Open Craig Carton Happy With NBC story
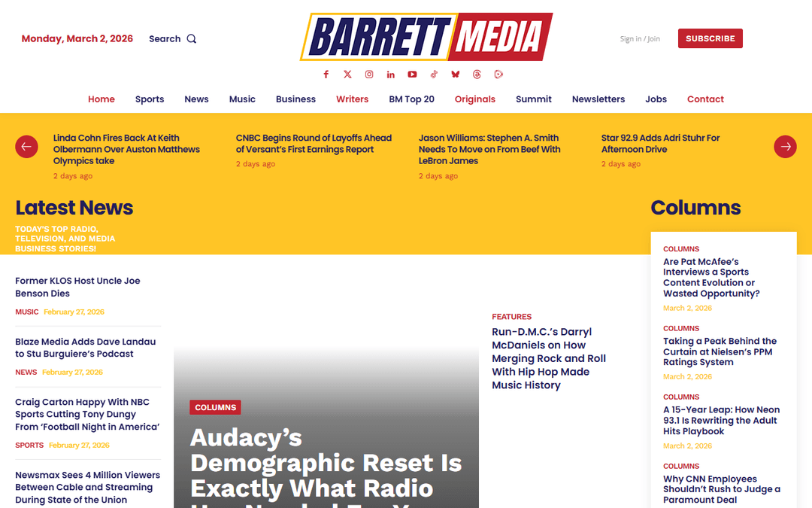812x508 pixels. pyautogui.click(x=87, y=414)
